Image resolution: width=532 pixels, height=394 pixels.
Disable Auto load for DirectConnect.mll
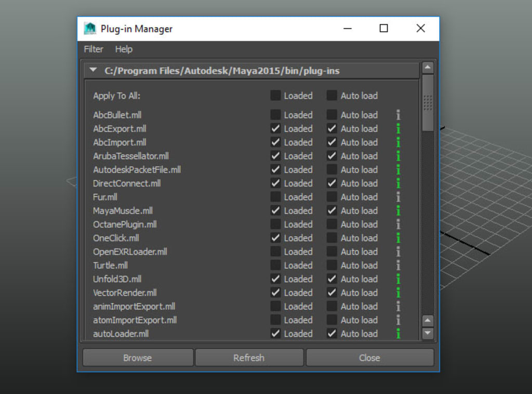click(x=331, y=183)
